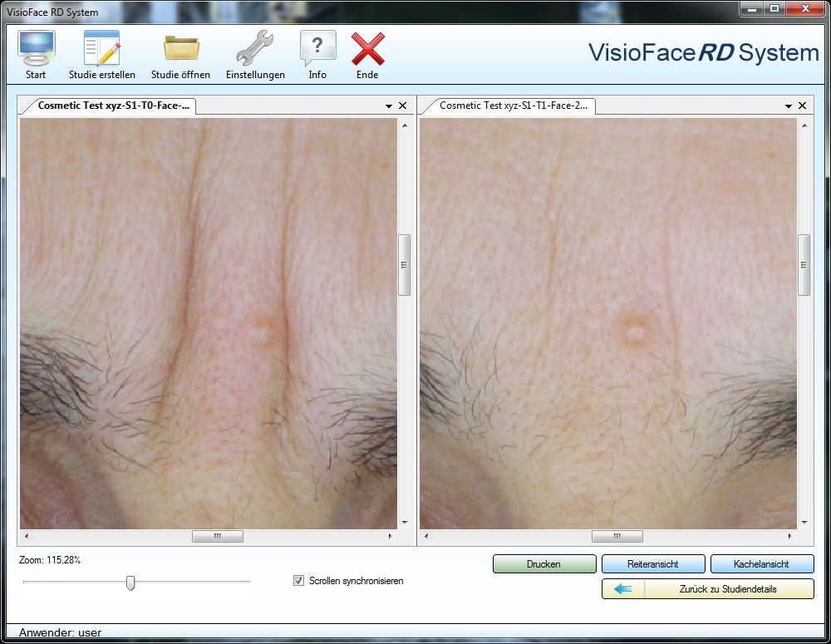831x644 pixels.
Task: Switch to Reiteransicht view
Action: tap(653, 564)
